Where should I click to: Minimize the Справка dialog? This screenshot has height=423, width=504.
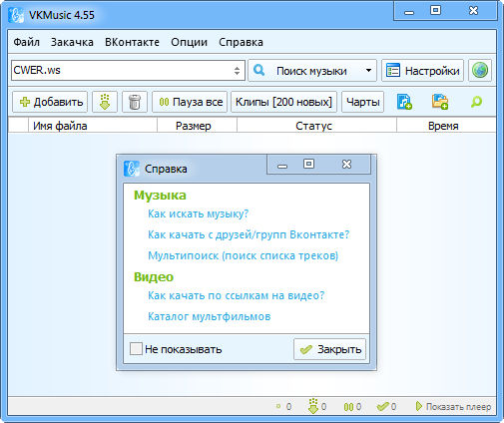click(282, 166)
